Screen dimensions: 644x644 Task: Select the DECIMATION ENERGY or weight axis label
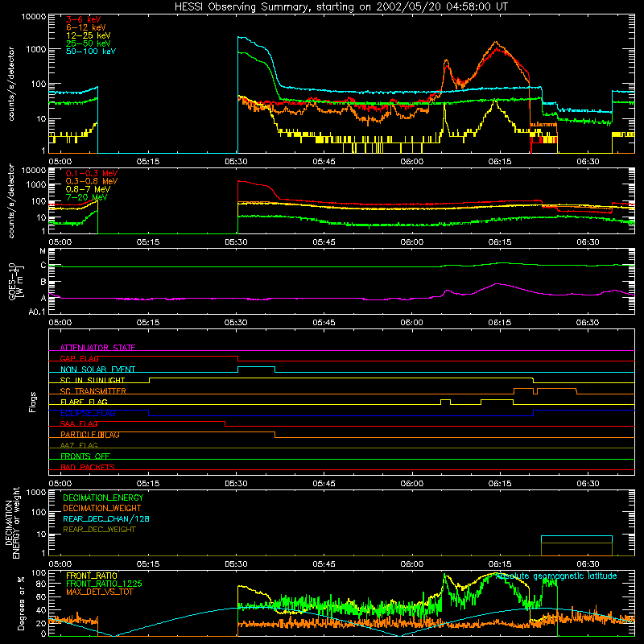[x=12, y=522]
